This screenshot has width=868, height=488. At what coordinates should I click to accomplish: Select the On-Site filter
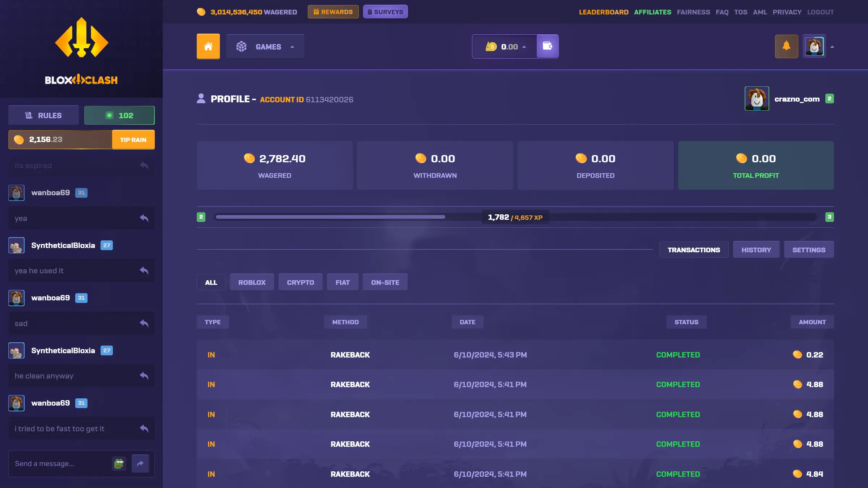385,282
